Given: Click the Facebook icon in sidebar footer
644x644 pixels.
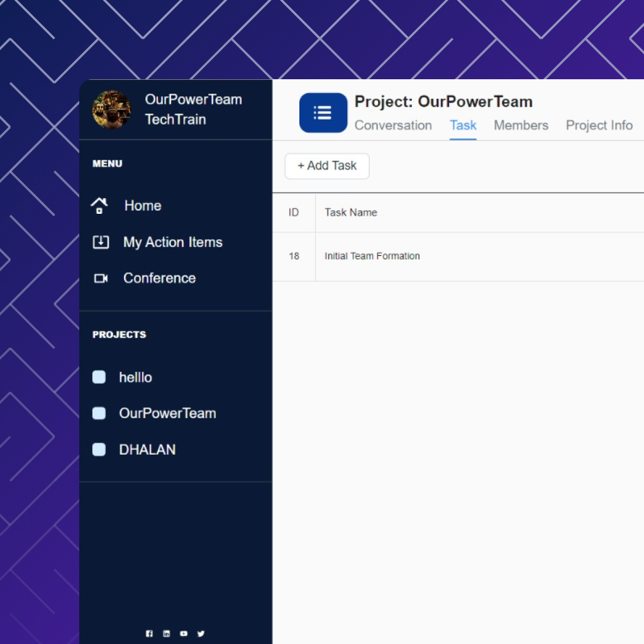Looking at the screenshot, I should pyautogui.click(x=149, y=634).
